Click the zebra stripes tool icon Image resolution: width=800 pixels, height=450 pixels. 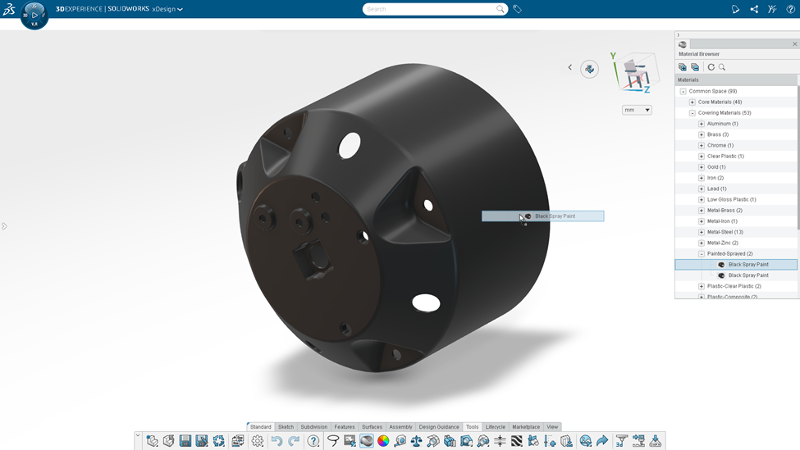click(516, 441)
